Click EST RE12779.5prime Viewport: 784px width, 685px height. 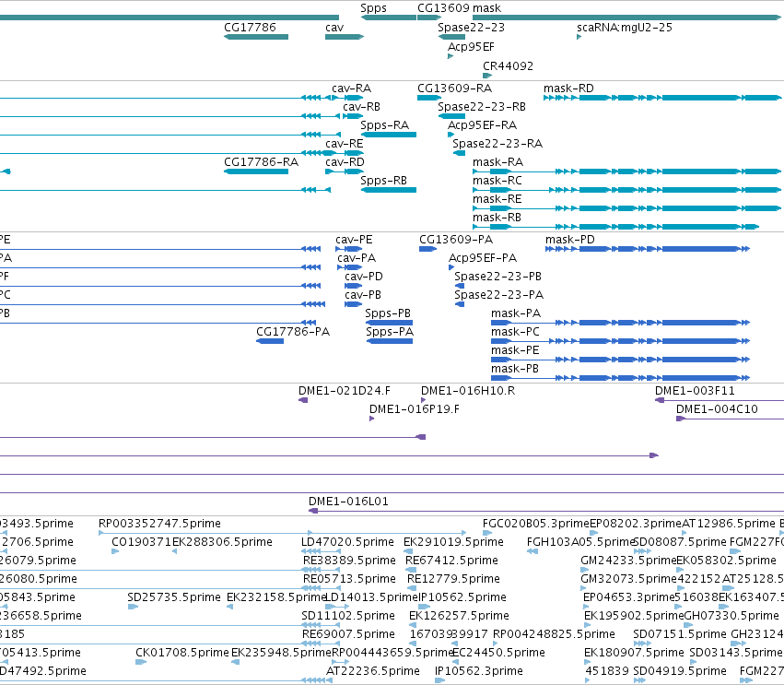[x=453, y=579]
